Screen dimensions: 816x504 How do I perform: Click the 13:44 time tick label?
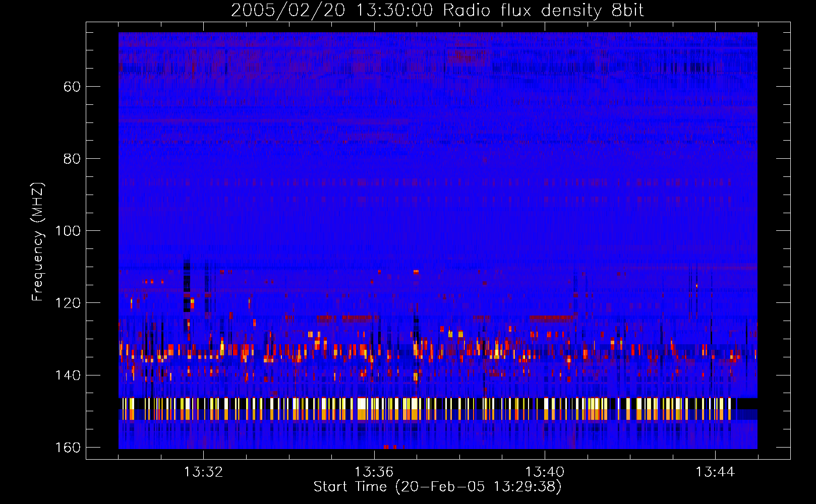[715, 472]
